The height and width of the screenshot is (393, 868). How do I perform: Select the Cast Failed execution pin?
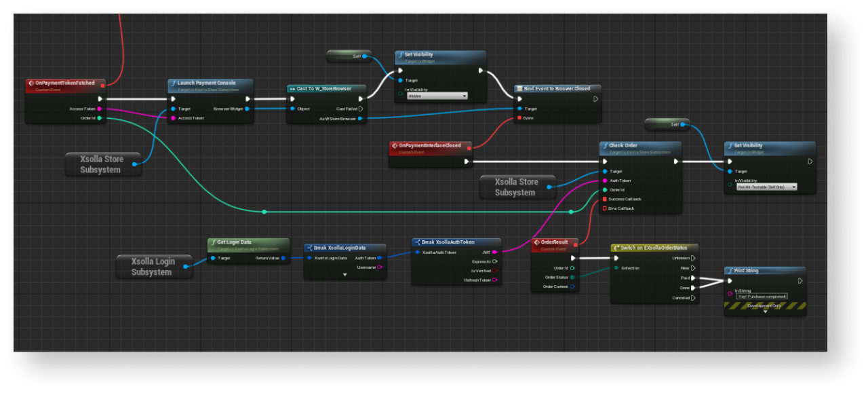click(x=361, y=109)
